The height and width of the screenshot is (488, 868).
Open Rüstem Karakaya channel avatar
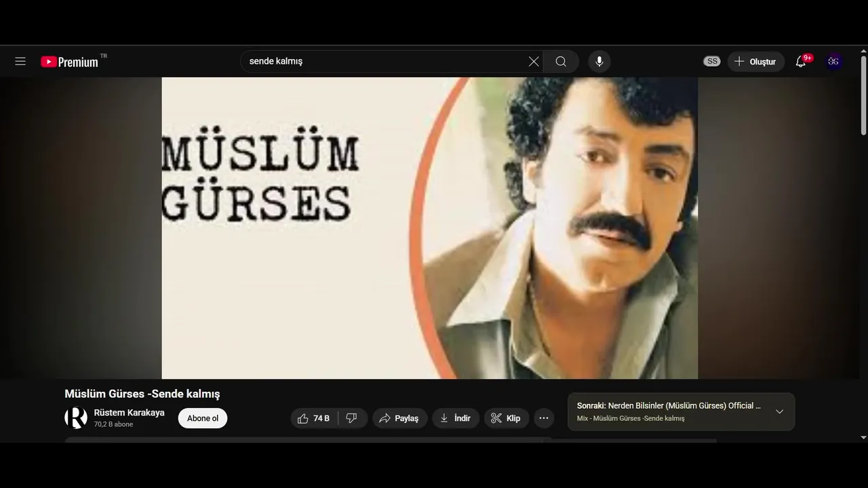pyautogui.click(x=76, y=418)
